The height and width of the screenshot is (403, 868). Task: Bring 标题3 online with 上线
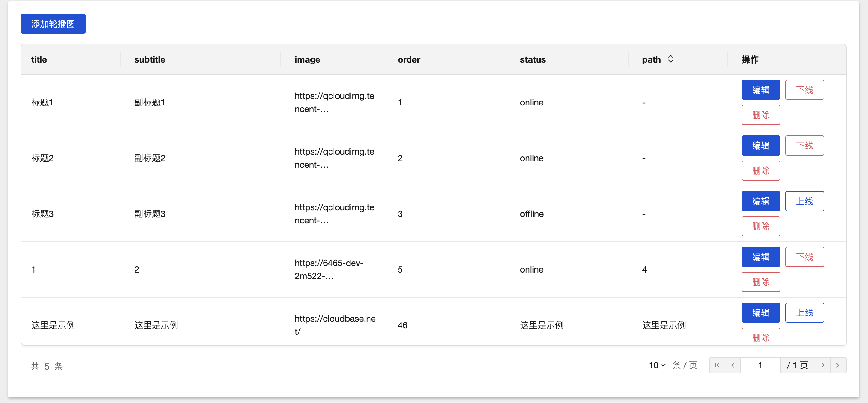coord(804,201)
